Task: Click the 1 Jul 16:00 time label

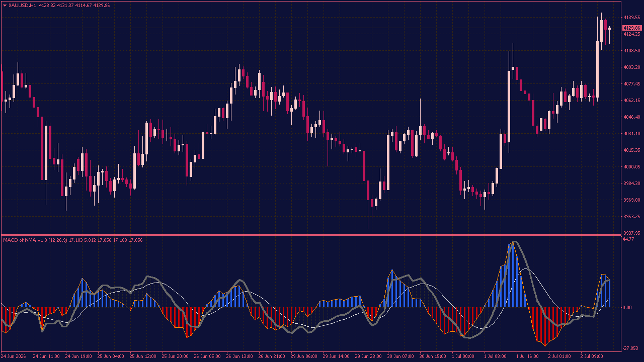Action: pyautogui.click(x=528, y=356)
